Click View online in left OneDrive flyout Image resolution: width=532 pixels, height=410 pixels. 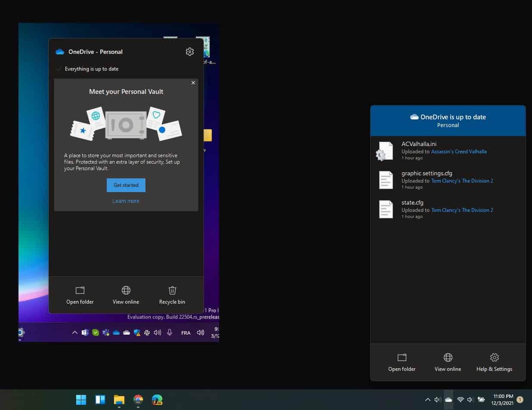tap(126, 295)
